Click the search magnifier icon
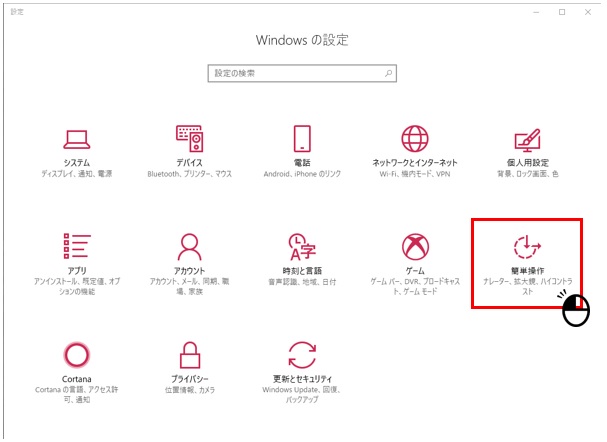 coord(388,73)
